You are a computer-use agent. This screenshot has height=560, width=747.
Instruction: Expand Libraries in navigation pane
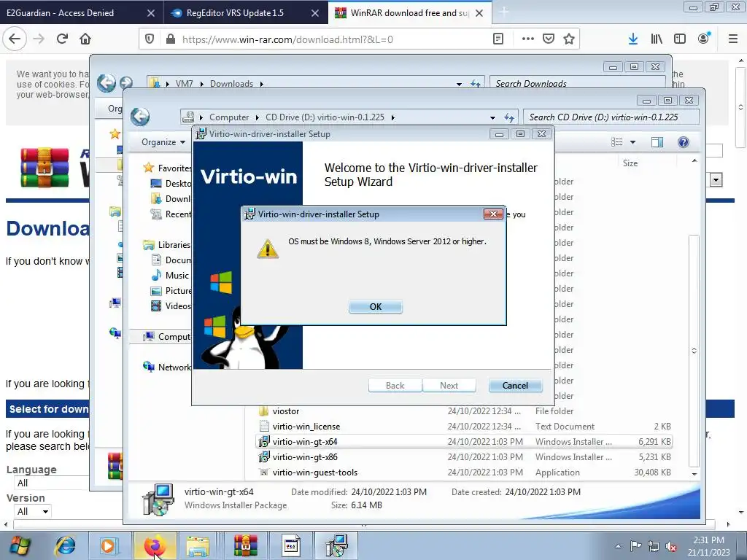pos(174,245)
